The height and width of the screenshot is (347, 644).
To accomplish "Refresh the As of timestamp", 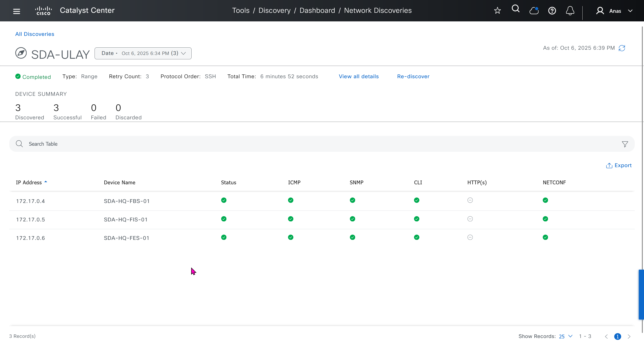I will (x=622, y=48).
